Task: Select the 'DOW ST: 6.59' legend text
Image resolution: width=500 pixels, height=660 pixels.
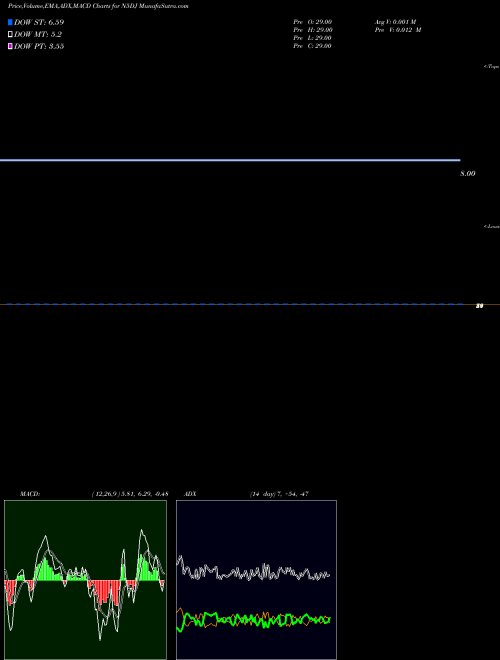Action: [39, 22]
